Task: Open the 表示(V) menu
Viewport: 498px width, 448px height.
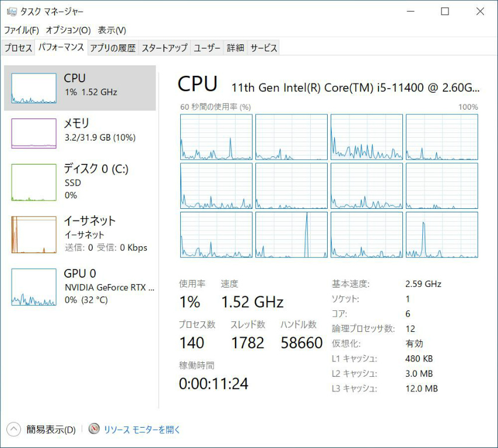Action: point(112,30)
